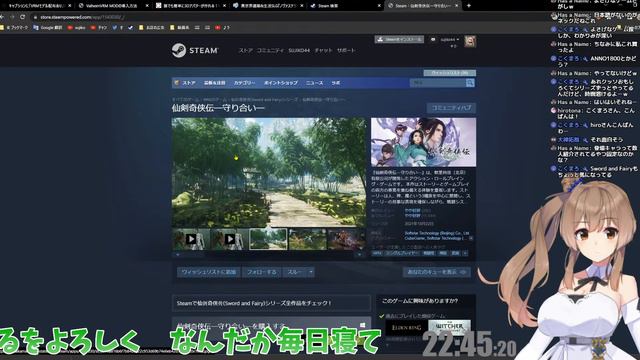640x360 pixels.
Task: Click the シングルプレイヤー tag
Action: click(x=402, y=253)
